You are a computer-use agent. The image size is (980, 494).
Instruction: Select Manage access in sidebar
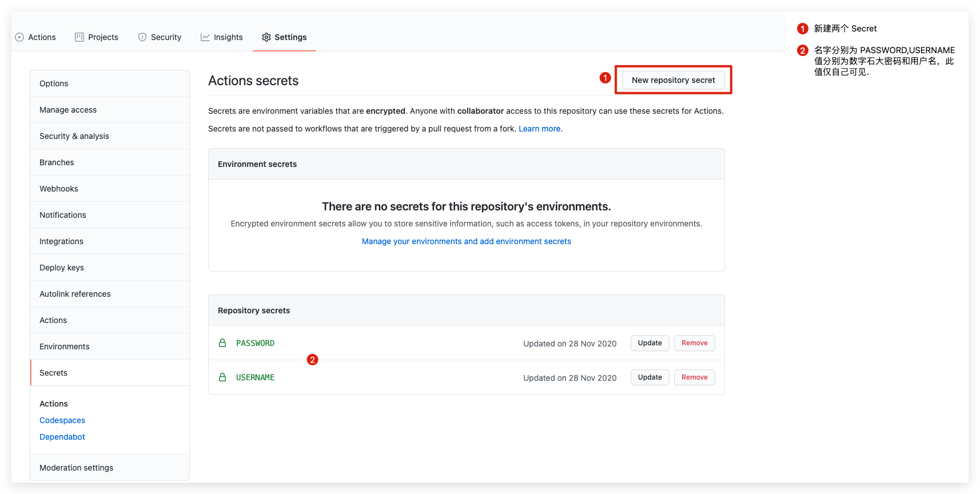tap(68, 110)
